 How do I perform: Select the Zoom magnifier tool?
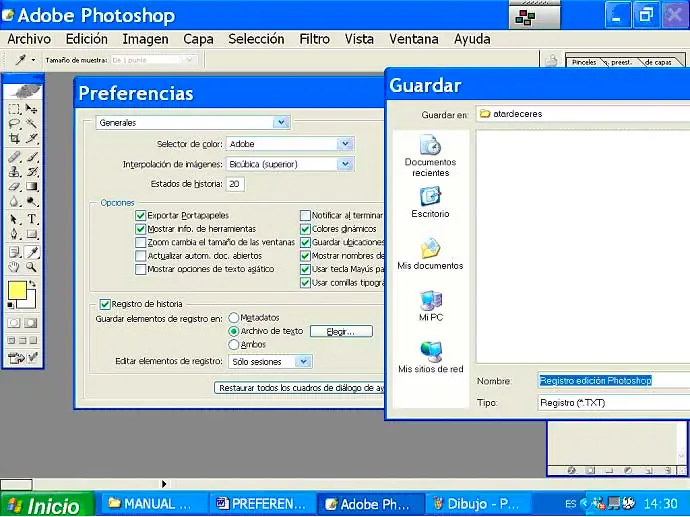31,267
